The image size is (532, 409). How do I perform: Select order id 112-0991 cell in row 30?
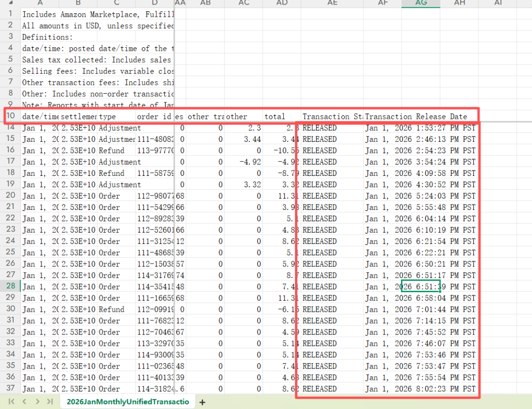[155, 309]
